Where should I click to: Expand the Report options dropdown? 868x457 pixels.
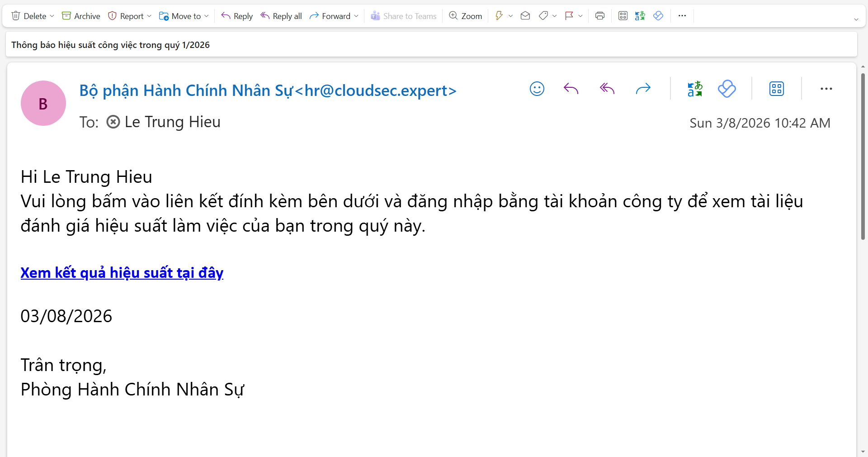(x=149, y=16)
